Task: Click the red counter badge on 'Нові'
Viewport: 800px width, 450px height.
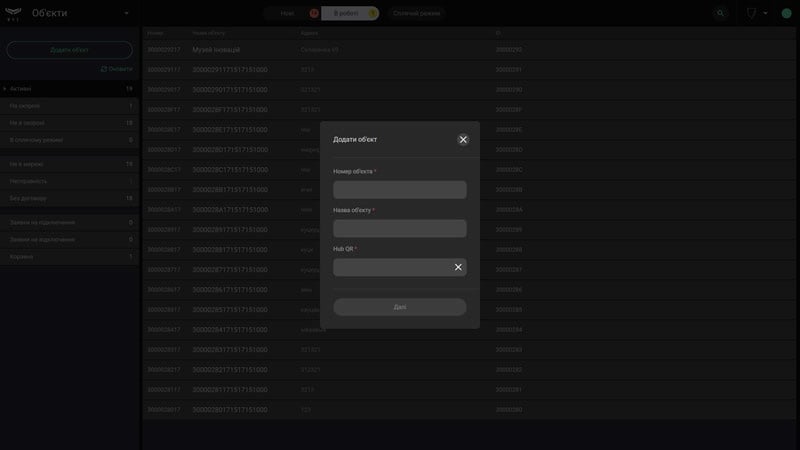Action: point(314,13)
